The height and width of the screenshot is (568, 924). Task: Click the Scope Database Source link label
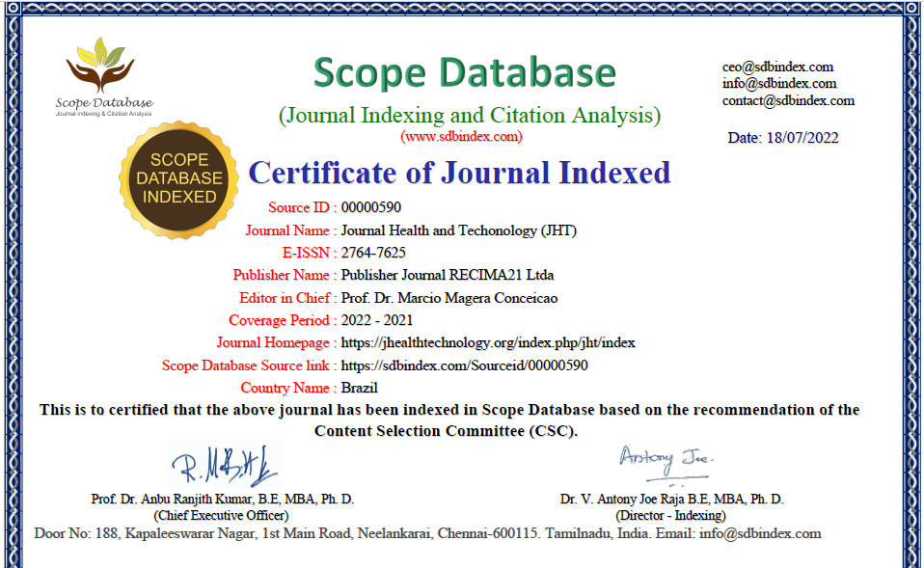pos(249,365)
